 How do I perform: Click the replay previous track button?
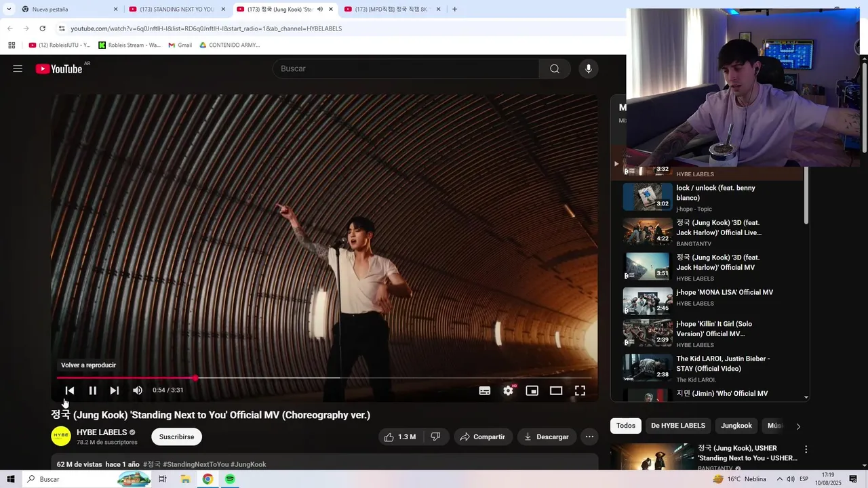(69, 390)
